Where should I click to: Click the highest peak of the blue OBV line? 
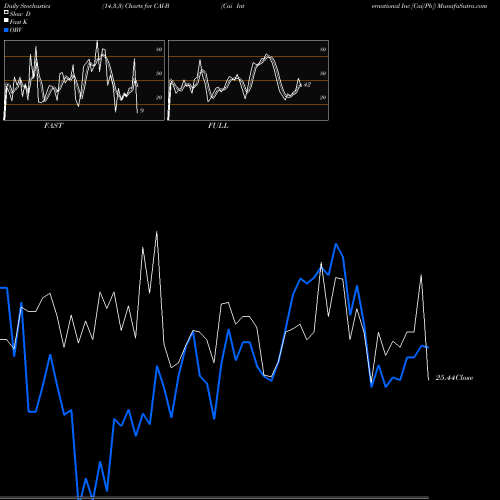click(x=336, y=244)
